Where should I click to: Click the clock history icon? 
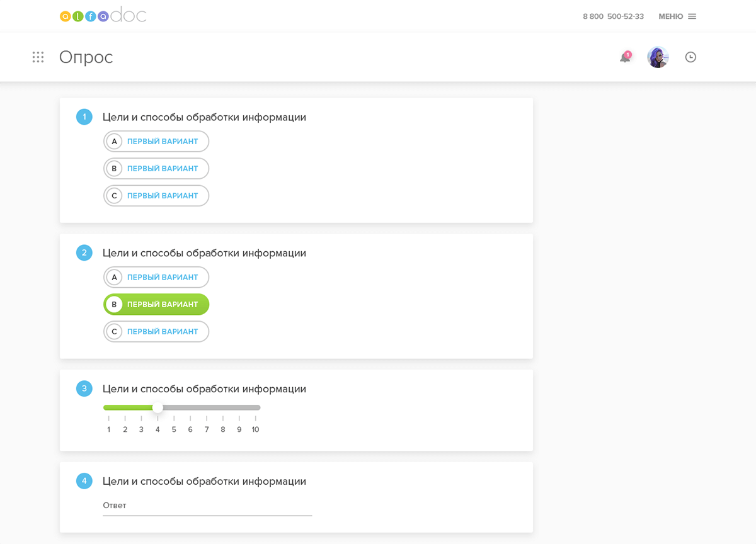click(x=690, y=57)
